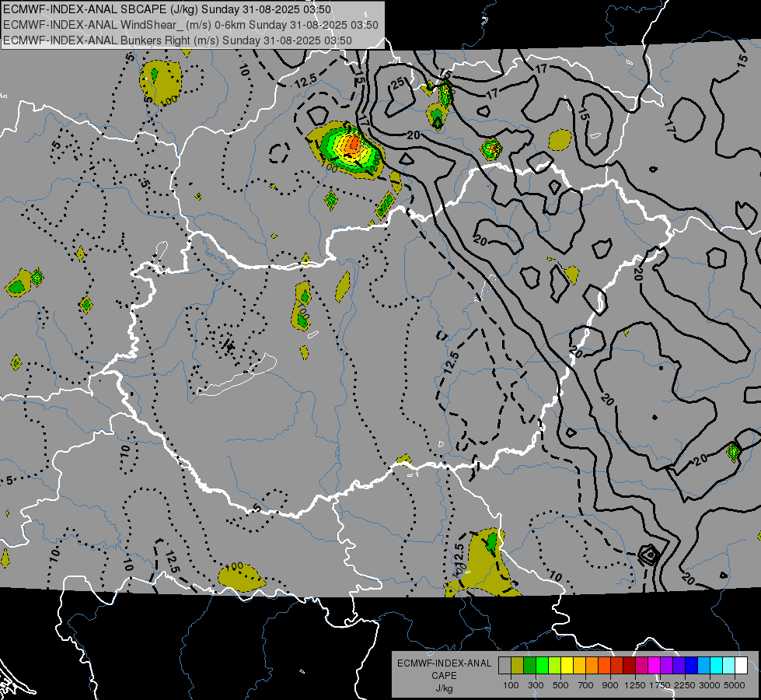Click the 25 wind shear contour label
Viewport: 761px width, 700px height.
pos(398,83)
